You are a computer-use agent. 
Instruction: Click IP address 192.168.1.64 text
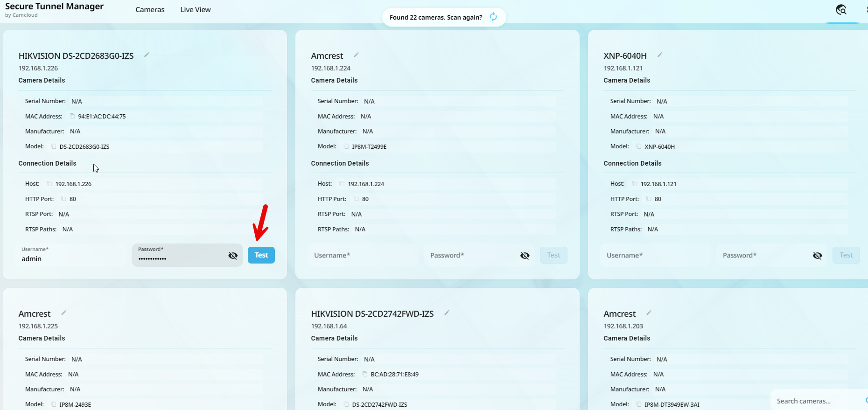click(329, 326)
